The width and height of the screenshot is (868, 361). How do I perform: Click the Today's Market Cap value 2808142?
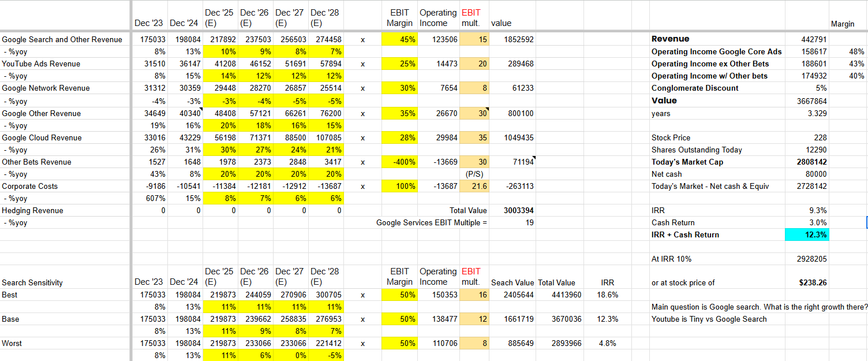point(807,162)
